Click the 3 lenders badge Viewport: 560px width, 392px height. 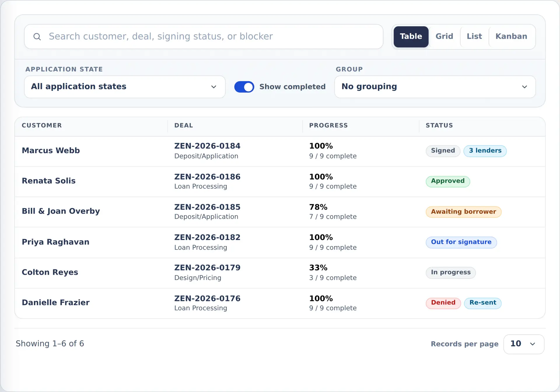[x=485, y=151]
